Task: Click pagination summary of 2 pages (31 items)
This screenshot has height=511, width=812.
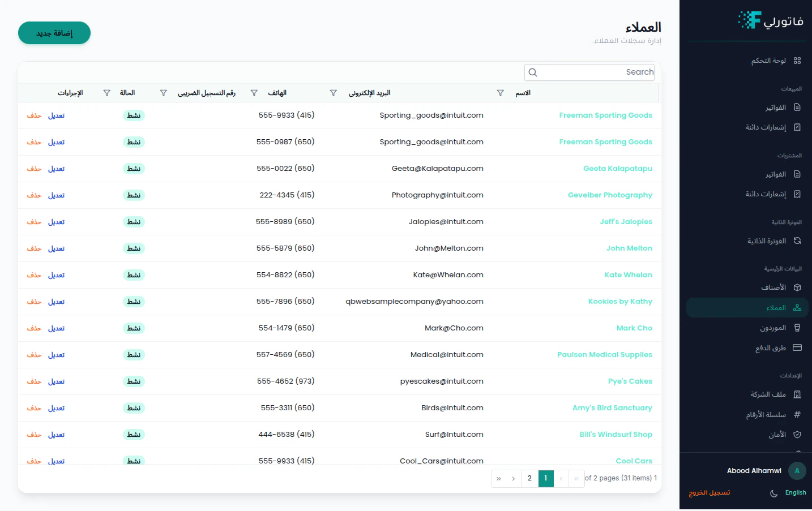Action: (621, 478)
